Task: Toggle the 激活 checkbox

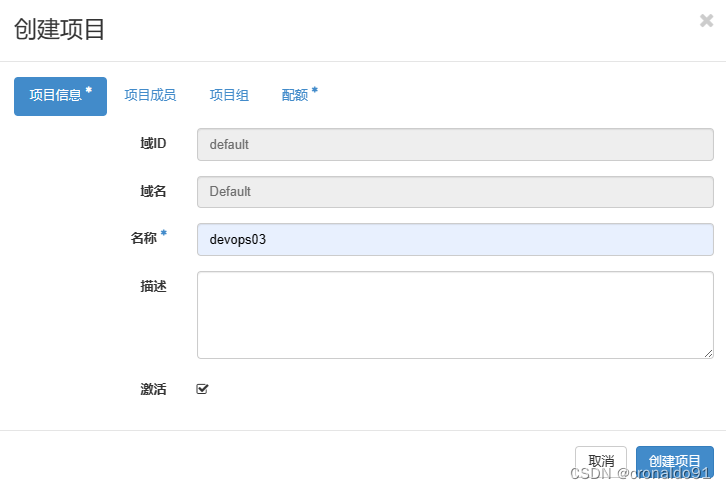Action: click(202, 389)
